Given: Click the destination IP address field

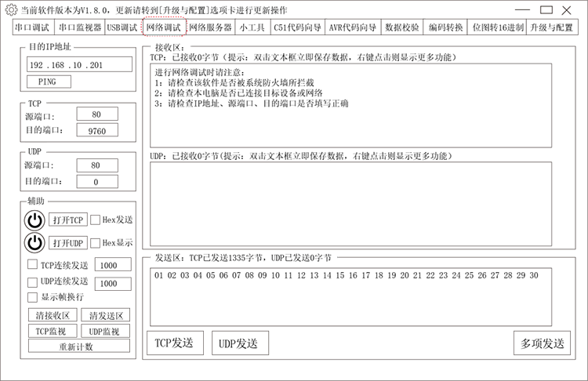Looking at the screenshot, I should [78, 64].
